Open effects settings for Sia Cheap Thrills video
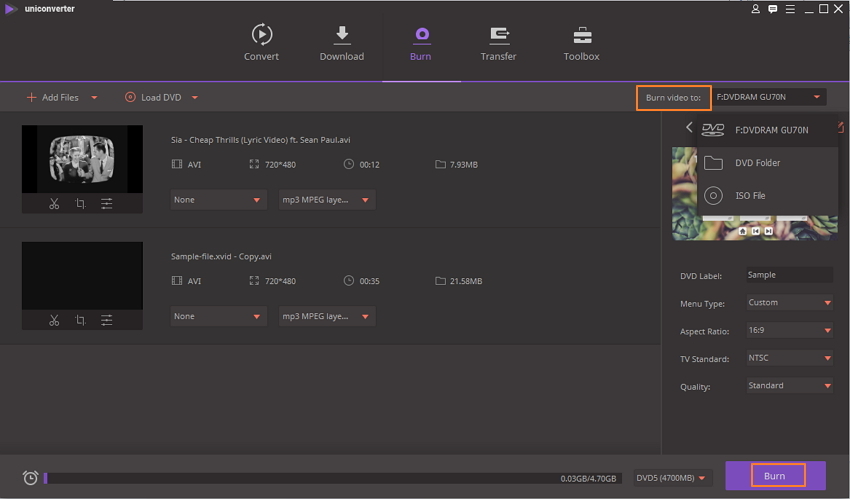850x499 pixels. click(107, 204)
